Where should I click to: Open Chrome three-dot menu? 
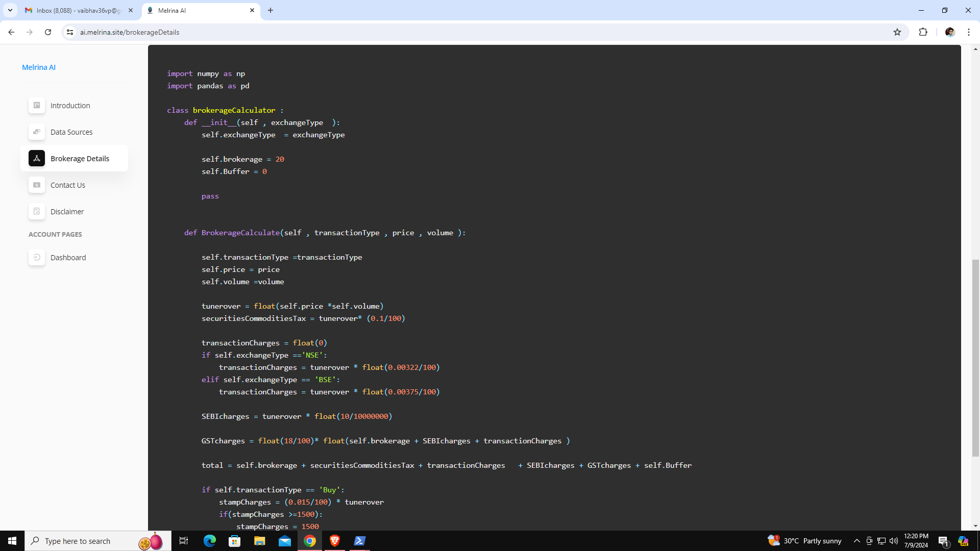pos(969,32)
